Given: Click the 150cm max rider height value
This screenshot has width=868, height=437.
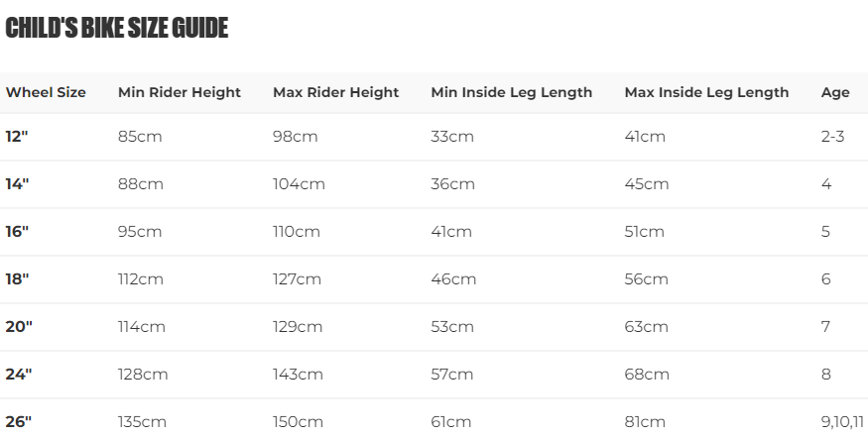Looking at the screenshot, I should [x=298, y=422].
